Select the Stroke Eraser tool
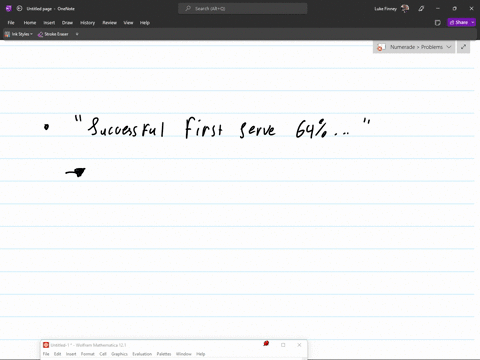Viewport: 480px width, 360px height. pyautogui.click(x=53, y=34)
